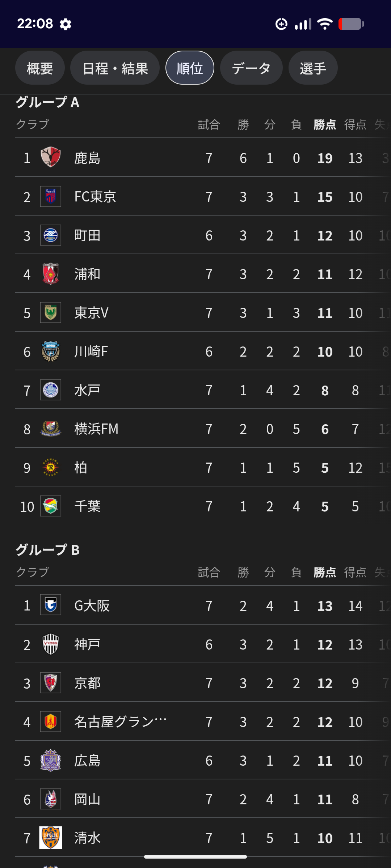Tap the Kawasaki F club crest

click(x=50, y=351)
